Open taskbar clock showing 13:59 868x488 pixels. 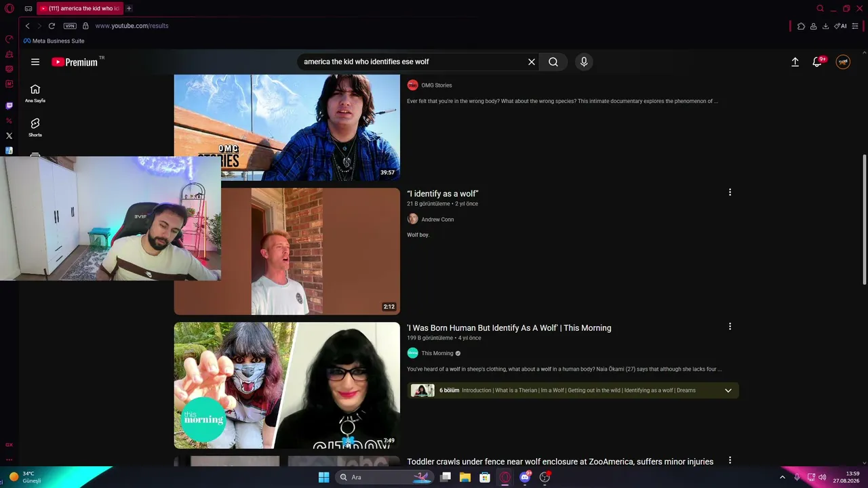[x=846, y=477]
